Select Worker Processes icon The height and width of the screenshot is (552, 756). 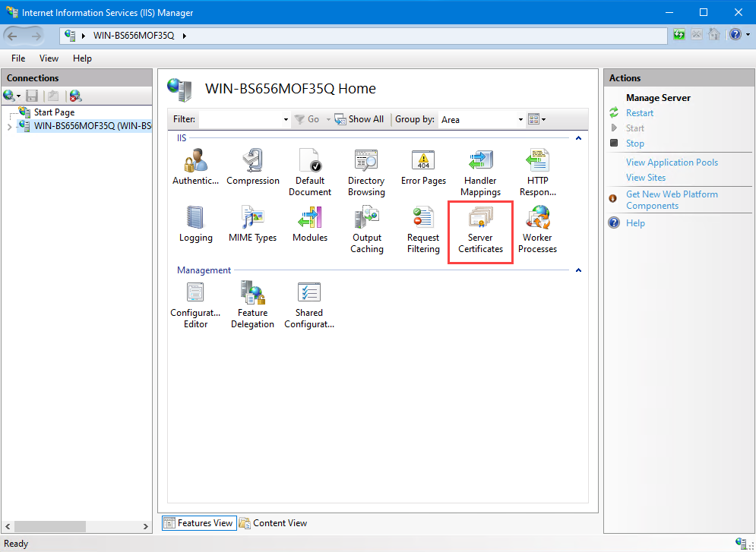coord(538,230)
